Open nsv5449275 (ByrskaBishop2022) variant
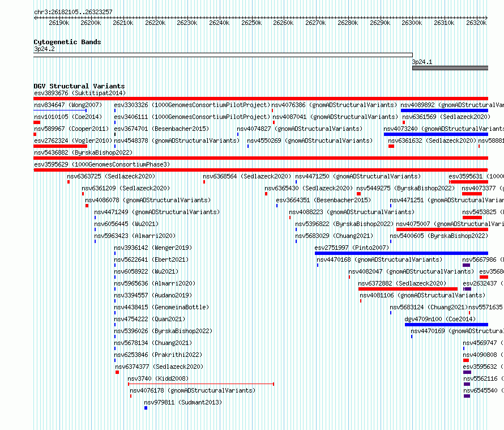This screenshot has height=430, width=504. click(x=405, y=189)
